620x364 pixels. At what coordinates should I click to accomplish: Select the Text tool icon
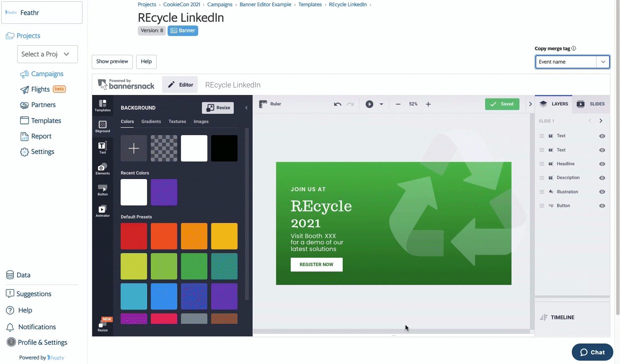click(103, 148)
